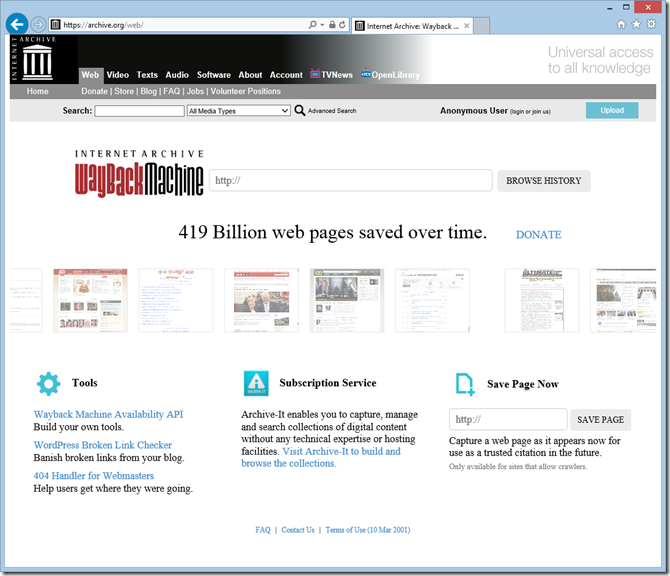The image size is (670, 576).
Task: Focus the top Search text field
Action: click(139, 111)
